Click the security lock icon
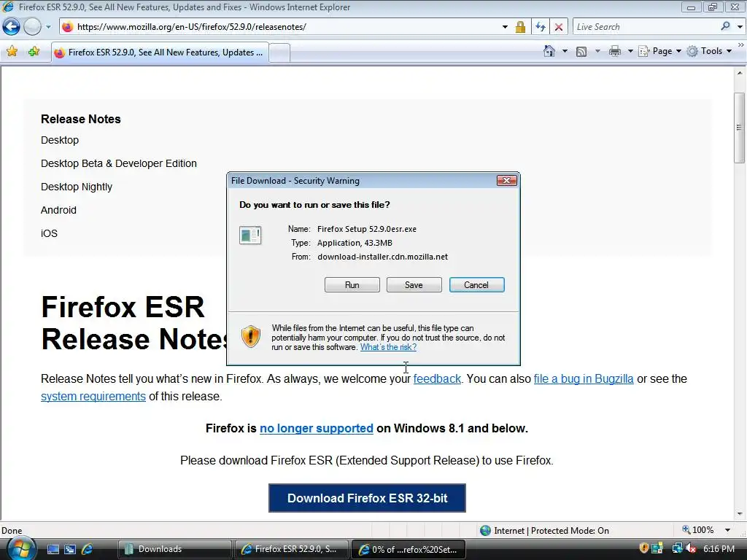The height and width of the screenshot is (560, 747). pyautogui.click(x=520, y=27)
